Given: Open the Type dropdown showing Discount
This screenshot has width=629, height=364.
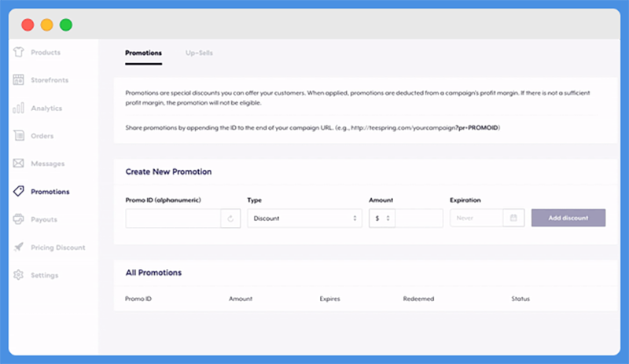Looking at the screenshot, I should (304, 219).
